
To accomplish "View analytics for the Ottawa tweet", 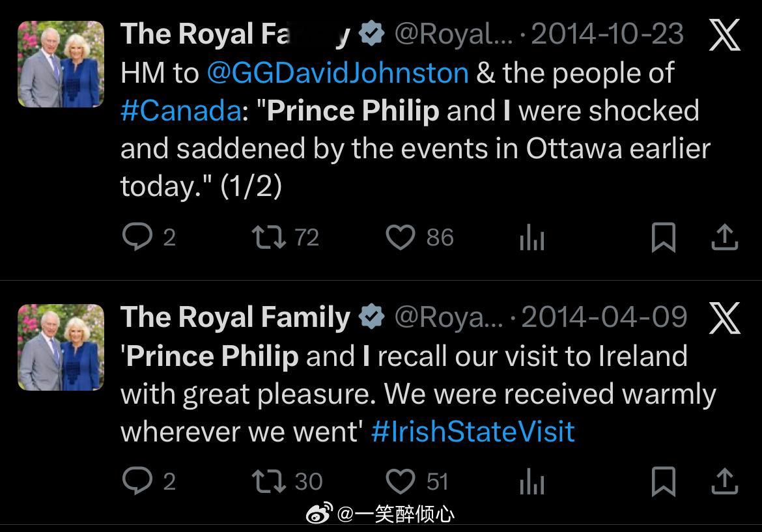I will [532, 238].
